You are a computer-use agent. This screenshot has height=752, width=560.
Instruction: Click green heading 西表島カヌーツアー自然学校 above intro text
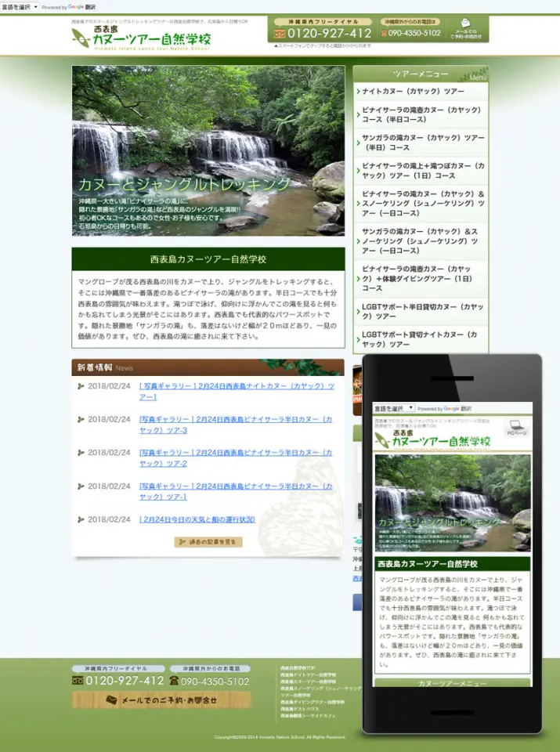point(208,259)
